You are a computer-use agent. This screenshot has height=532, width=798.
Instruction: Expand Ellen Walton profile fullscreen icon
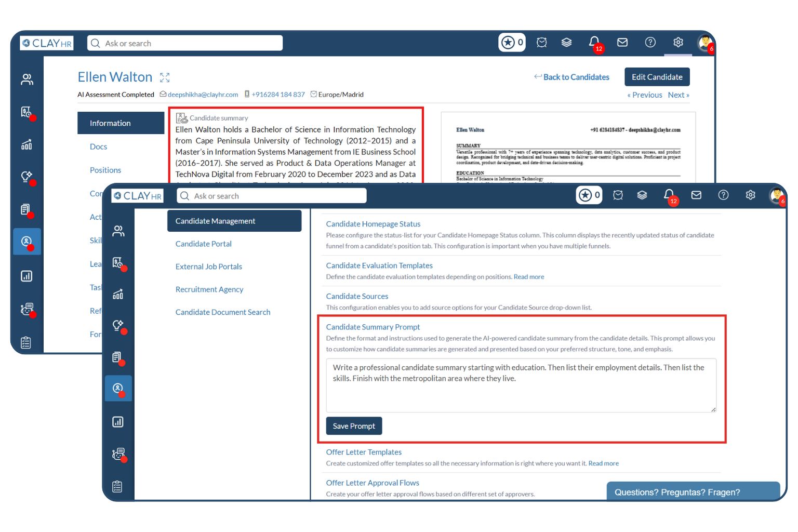[165, 77]
